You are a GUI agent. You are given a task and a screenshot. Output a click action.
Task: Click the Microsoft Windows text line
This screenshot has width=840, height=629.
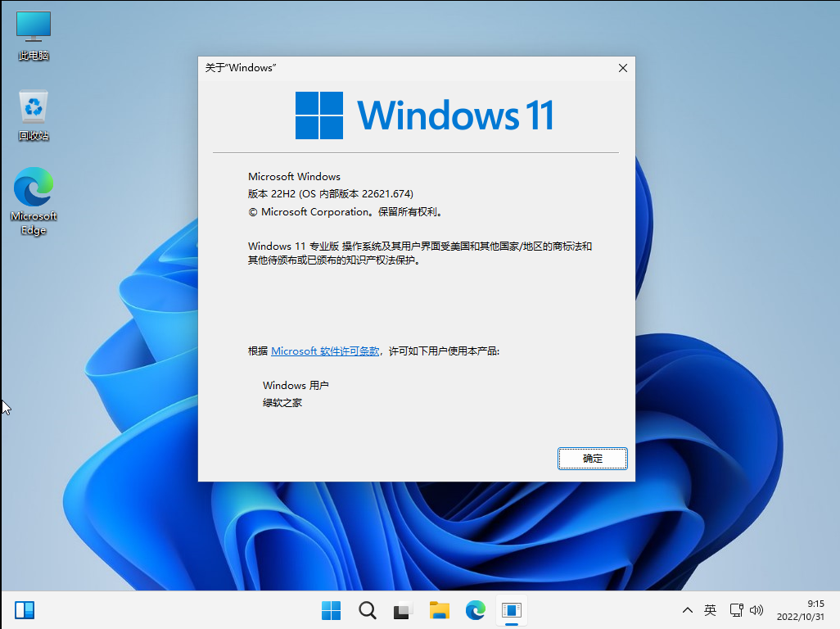294,176
